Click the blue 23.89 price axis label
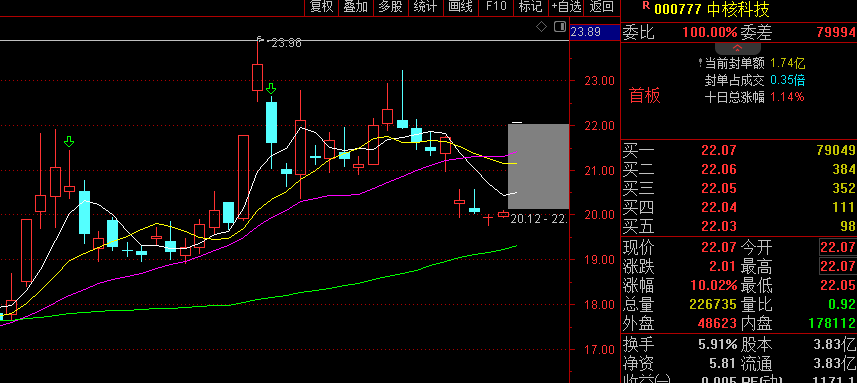 click(x=586, y=32)
